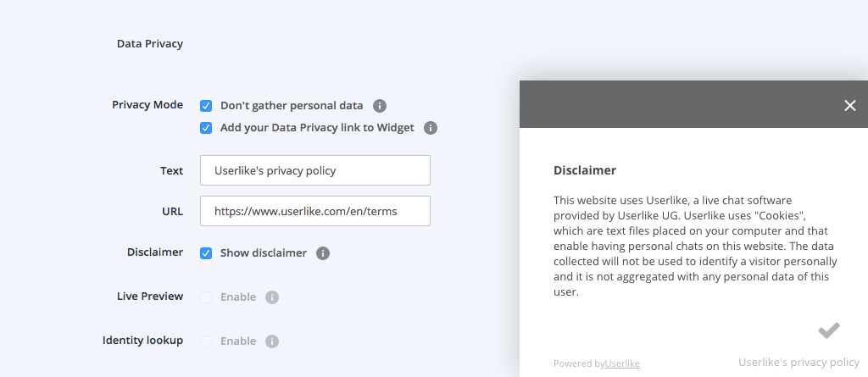Accept the disclaimer with the checkmark icon
Screen dimensions: 868x377
click(x=829, y=330)
